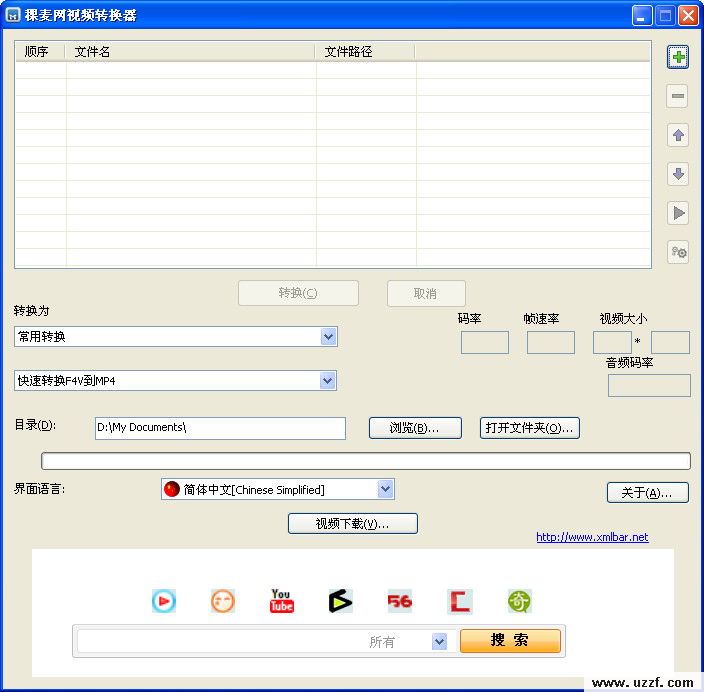The image size is (704, 692).
Task: Select the red 56 video site icon
Action: click(x=400, y=601)
